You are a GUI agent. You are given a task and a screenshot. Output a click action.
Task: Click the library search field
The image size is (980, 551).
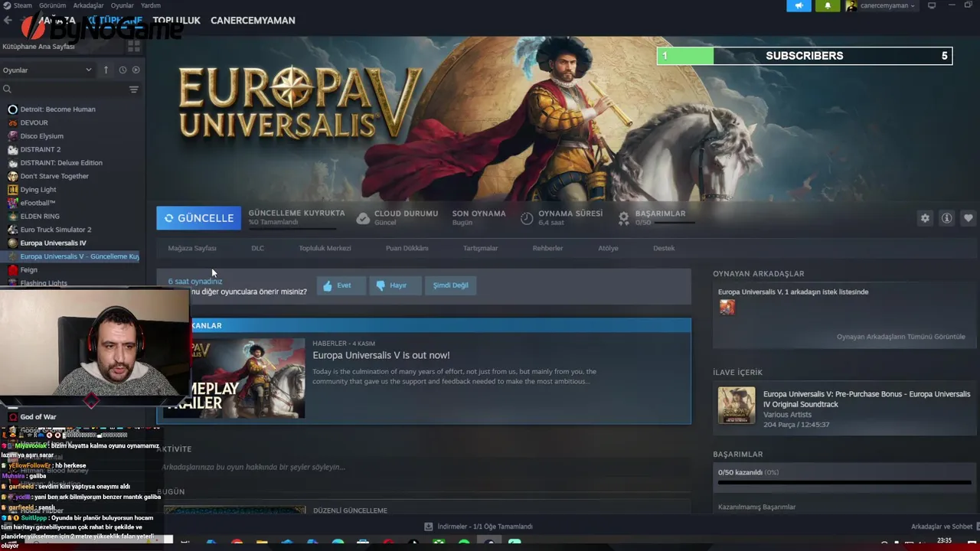(65, 90)
